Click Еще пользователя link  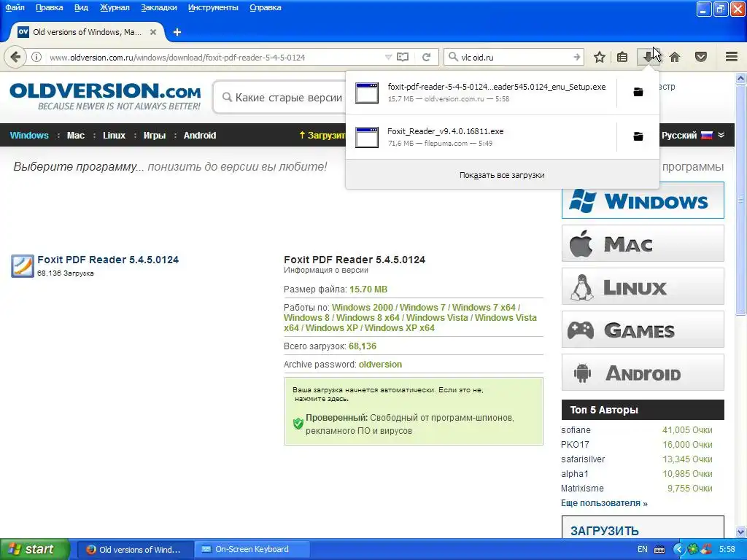click(604, 503)
